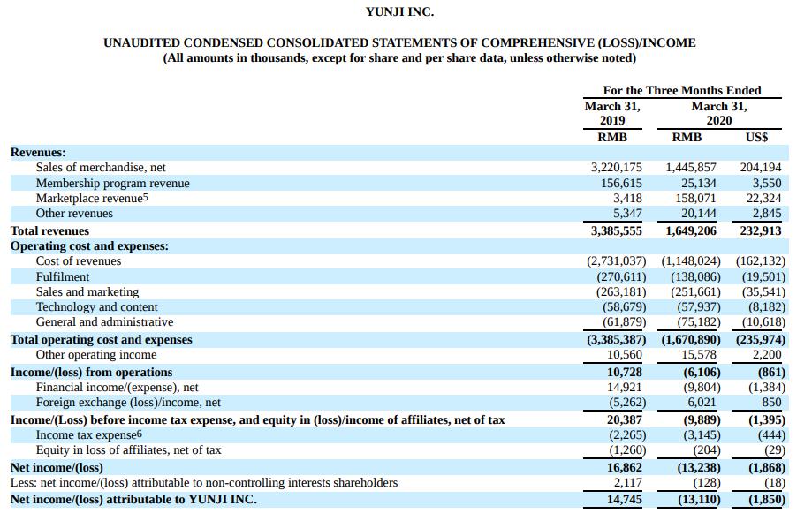The image size is (812, 521).
Task: Click the 1,445,857 sales of merchandise value
Action: (x=691, y=168)
